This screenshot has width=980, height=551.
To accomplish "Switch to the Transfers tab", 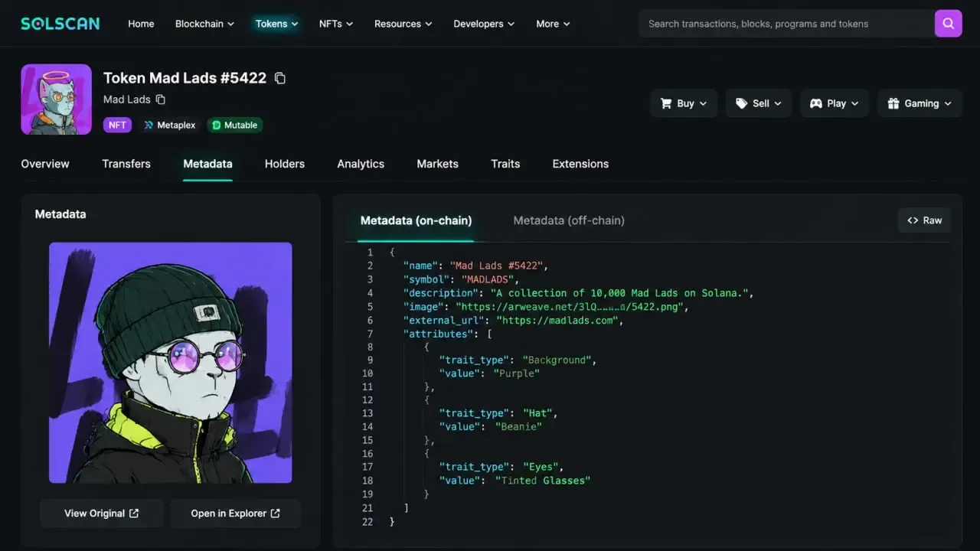I will point(126,164).
